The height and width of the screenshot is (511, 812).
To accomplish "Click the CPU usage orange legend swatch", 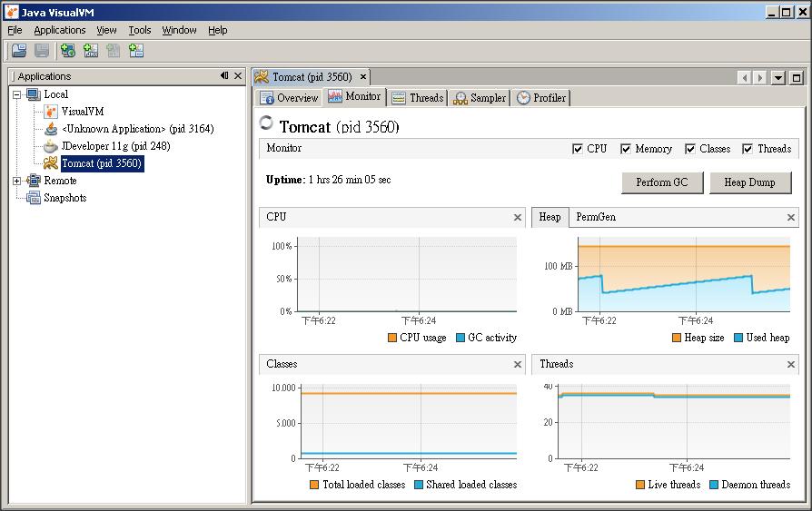I will click(392, 338).
